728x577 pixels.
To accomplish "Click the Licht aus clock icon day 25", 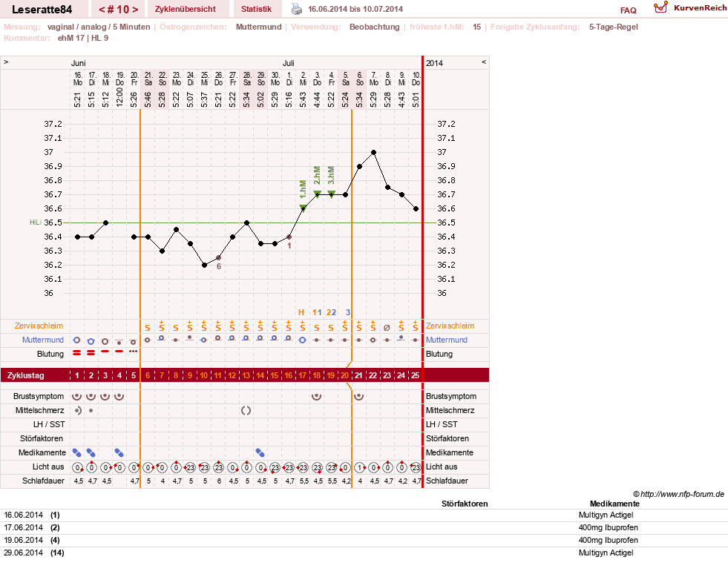I will point(416,467).
